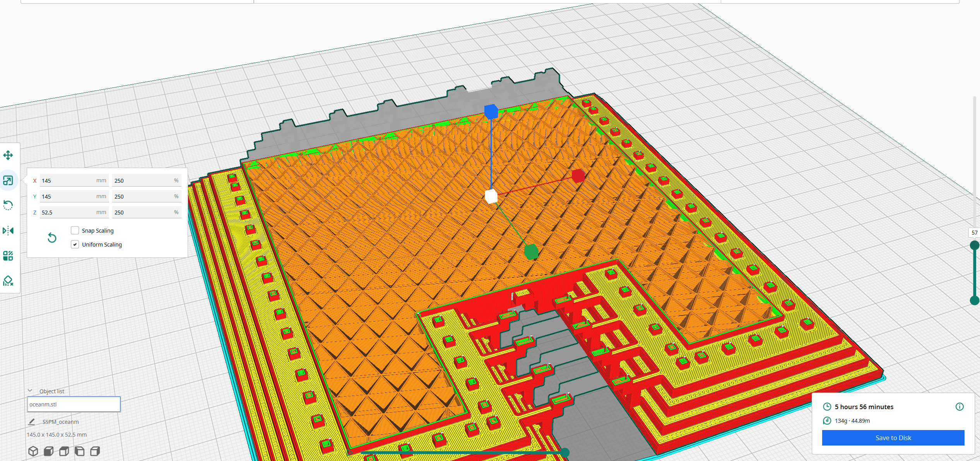980x461 pixels.
Task: Switch to top view icon
Action: coord(64,451)
